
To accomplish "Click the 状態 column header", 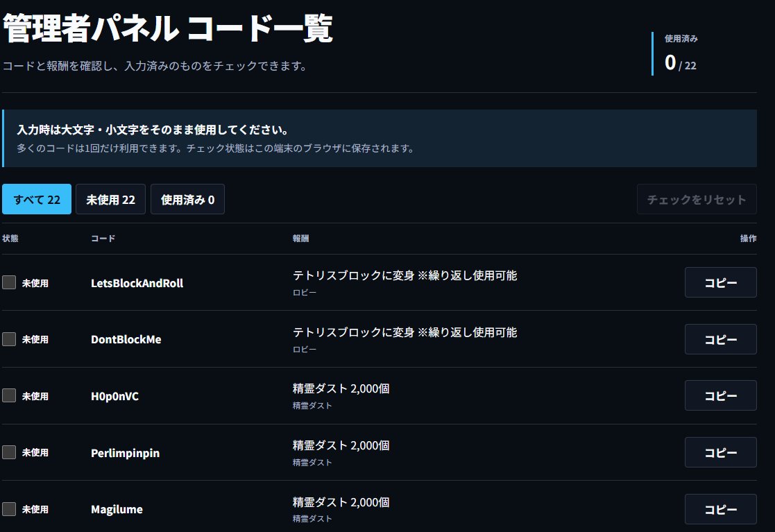I will point(10,238).
